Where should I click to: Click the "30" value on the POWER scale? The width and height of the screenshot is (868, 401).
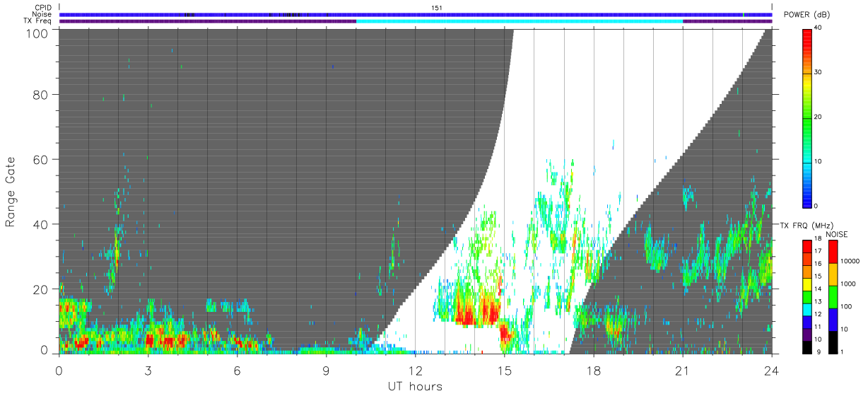coord(819,73)
